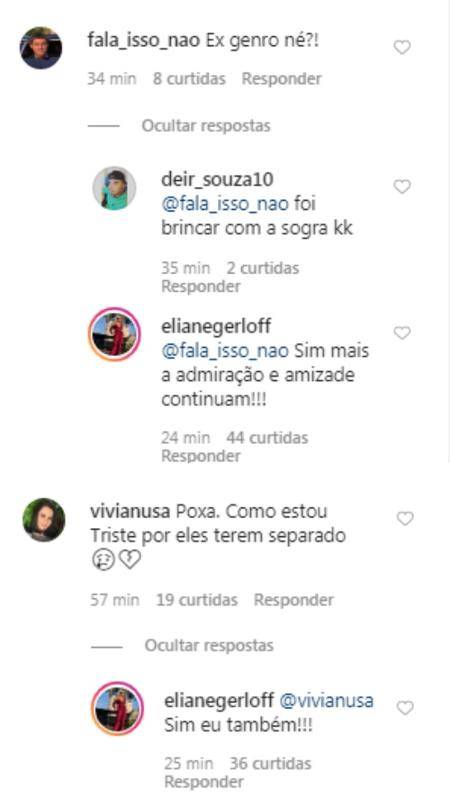Open the fala_isso_nao username link
The image size is (450, 800).
coord(143,41)
